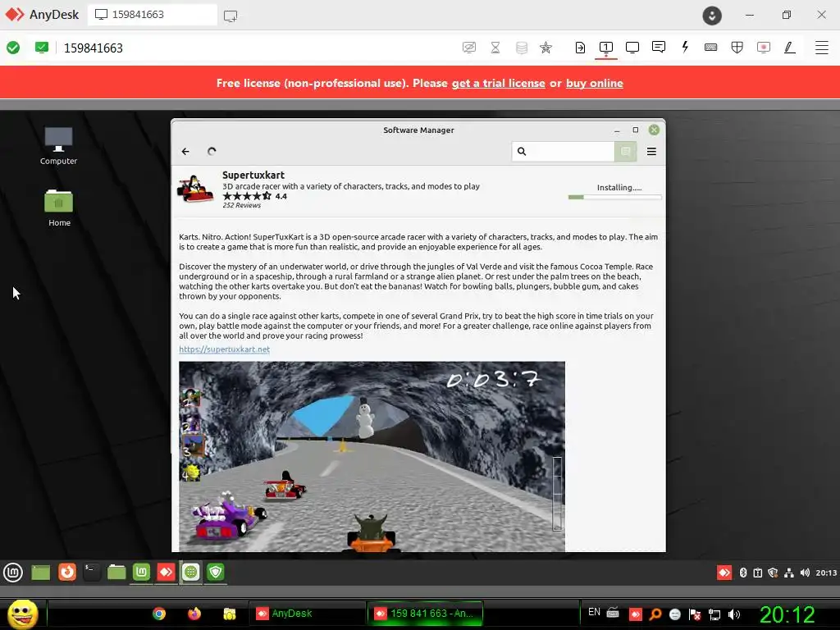The image size is (840, 630).
Task: Show desktop via green panel icon
Action: click(41, 573)
